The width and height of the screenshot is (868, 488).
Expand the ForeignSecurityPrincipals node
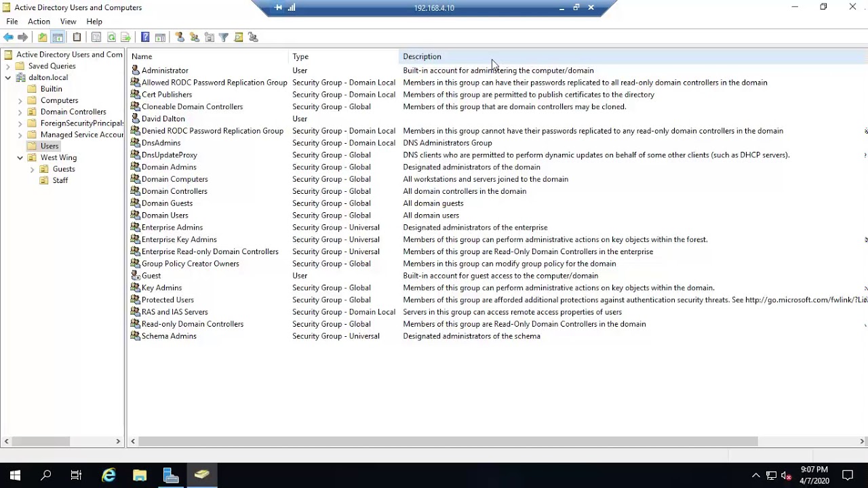click(20, 123)
